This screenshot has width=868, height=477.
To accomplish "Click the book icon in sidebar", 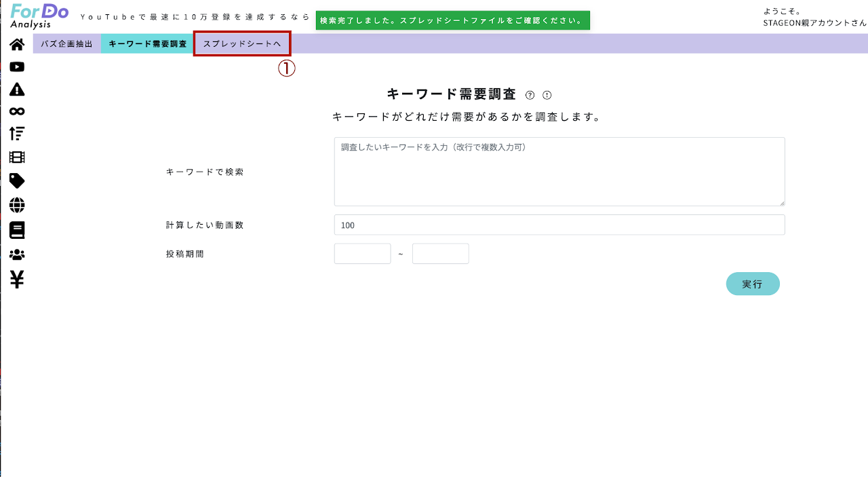I will [17, 230].
